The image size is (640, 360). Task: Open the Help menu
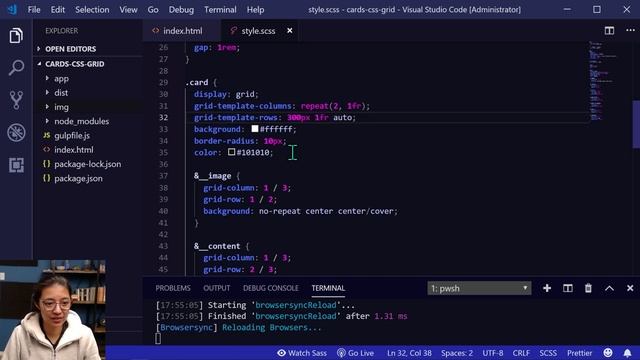255,9
